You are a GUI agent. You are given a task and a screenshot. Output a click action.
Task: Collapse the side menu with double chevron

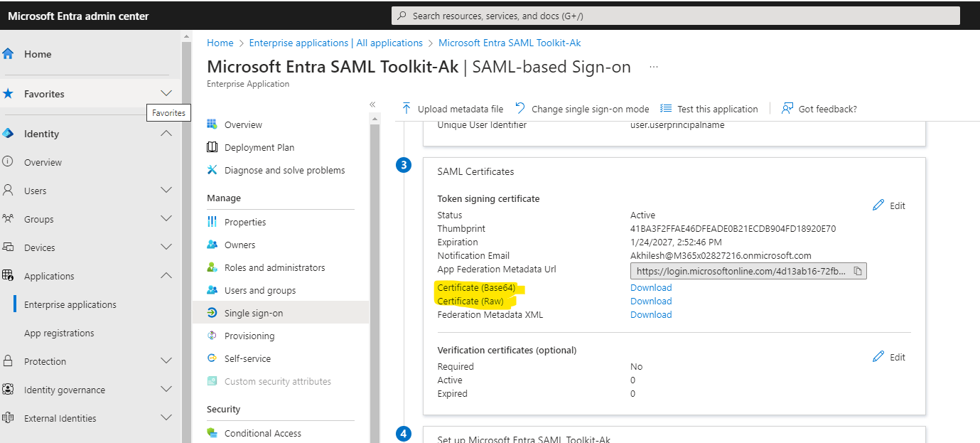(372, 105)
